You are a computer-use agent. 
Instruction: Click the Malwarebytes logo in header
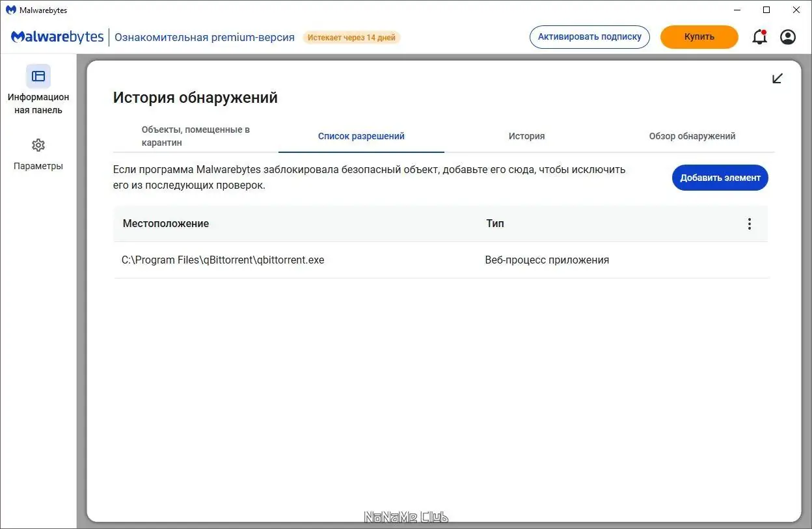point(57,37)
